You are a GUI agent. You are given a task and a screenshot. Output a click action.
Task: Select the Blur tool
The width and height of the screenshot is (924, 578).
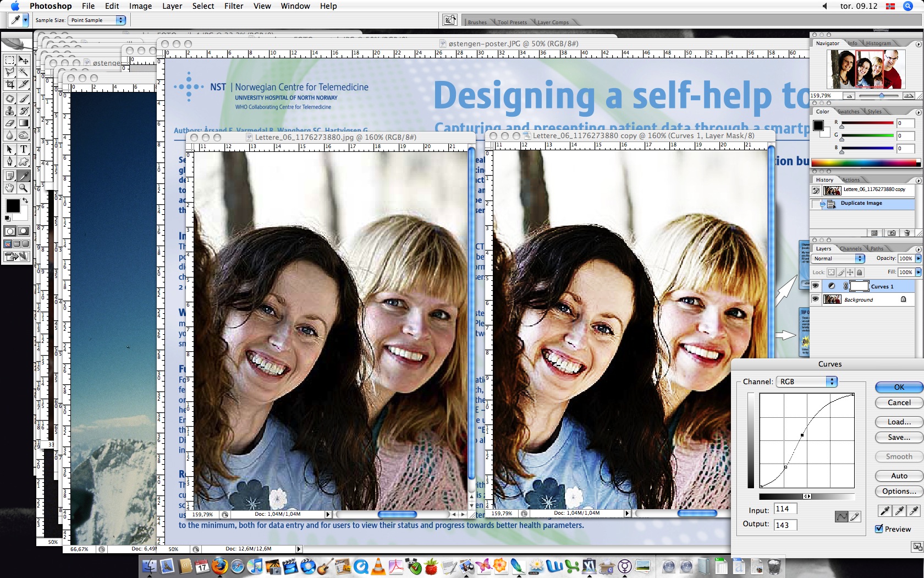click(10, 135)
